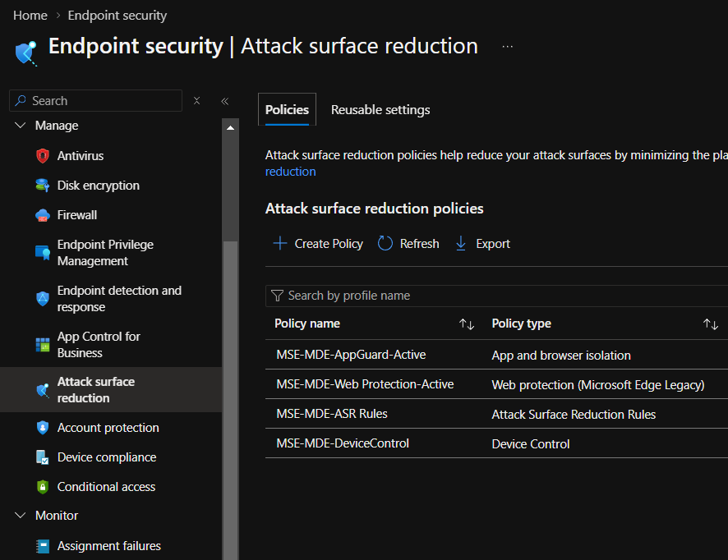Click the Firewall cloud icon
The width and height of the screenshot is (728, 560).
click(43, 215)
